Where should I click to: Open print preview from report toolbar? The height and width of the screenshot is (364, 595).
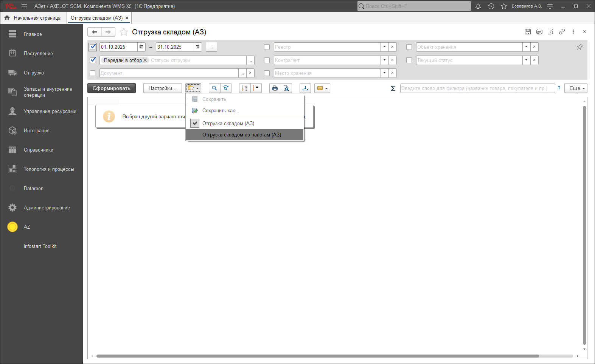click(x=286, y=88)
